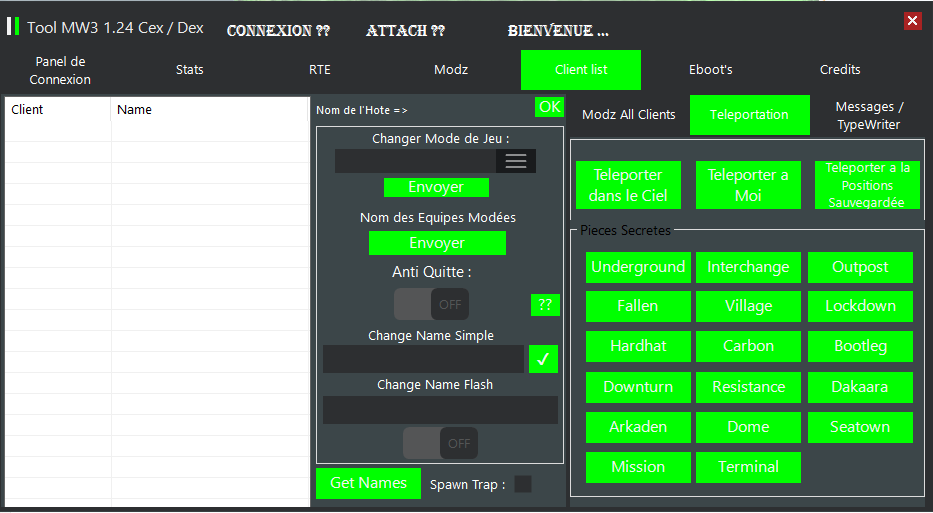Open the Messages / TypeWriter sub-tab

pyautogui.click(x=869, y=115)
